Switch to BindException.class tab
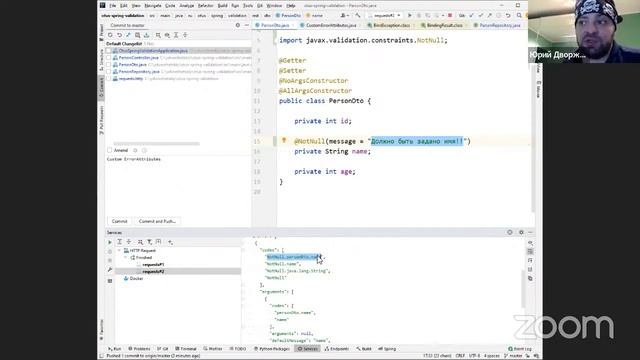640x360 pixels. [391, 25]
